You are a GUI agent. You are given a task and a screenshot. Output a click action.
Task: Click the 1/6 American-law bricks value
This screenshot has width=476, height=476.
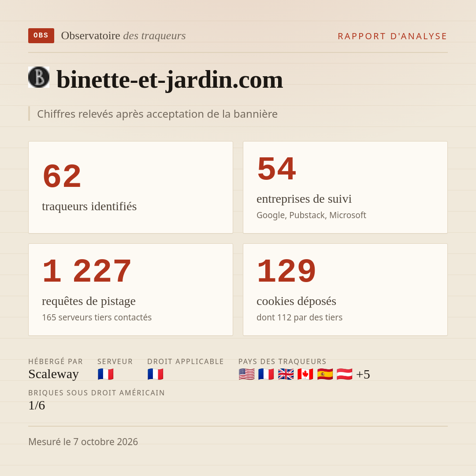click(x=37, y=405)
